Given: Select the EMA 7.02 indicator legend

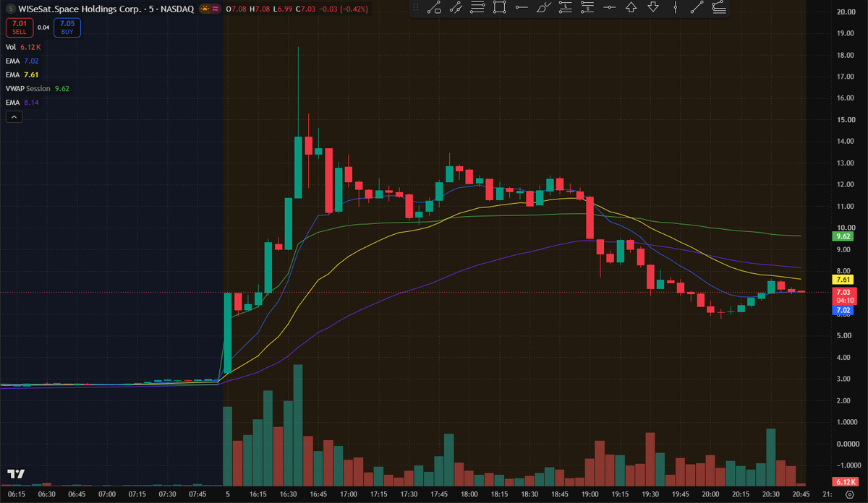Looking at the screenshot, I should pos(22,61).
